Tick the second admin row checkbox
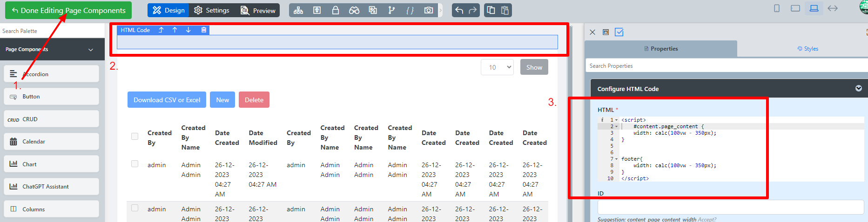This screenshot has height=222, width=868. tap(135, 208)
